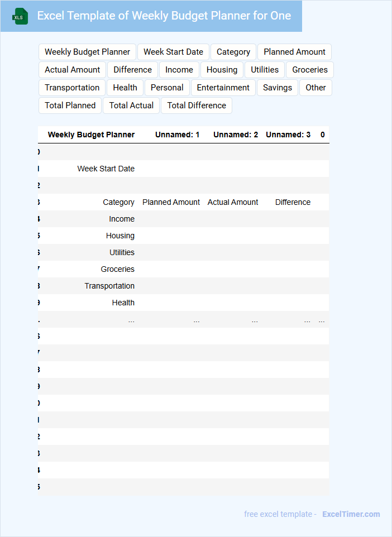Viewport: 392px width, 537px height.
Task: Click the '0' column header in table
Action: tap(323, 135)
